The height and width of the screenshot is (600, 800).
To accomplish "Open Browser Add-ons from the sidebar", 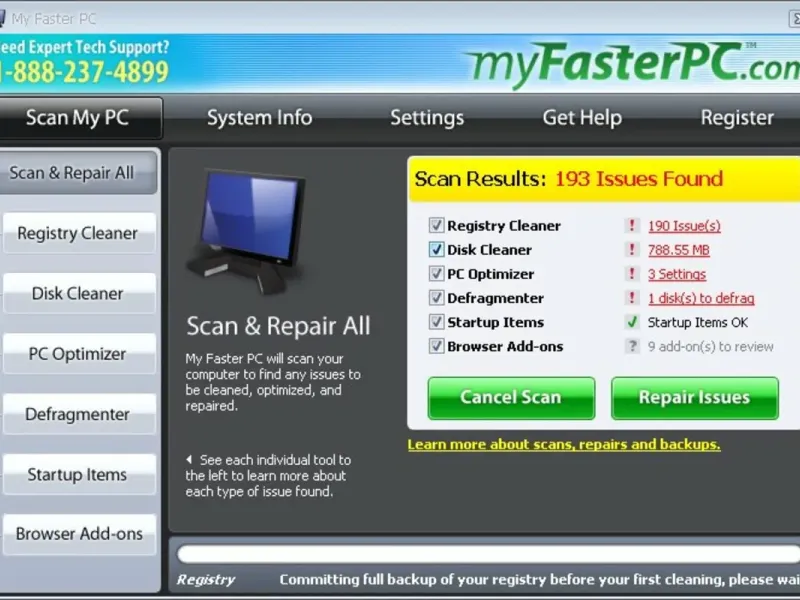I will pyautogui.click(x=79, y=534).
